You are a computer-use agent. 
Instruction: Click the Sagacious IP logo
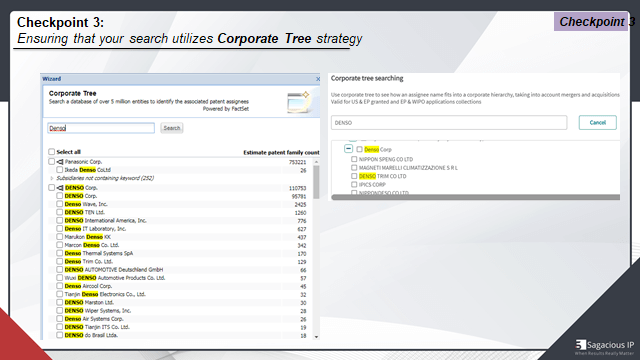pos(604,346)
